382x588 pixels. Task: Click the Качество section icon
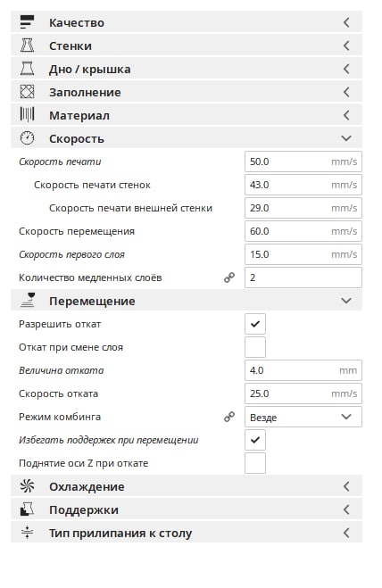pyautogui.click(x=27, y=22)
